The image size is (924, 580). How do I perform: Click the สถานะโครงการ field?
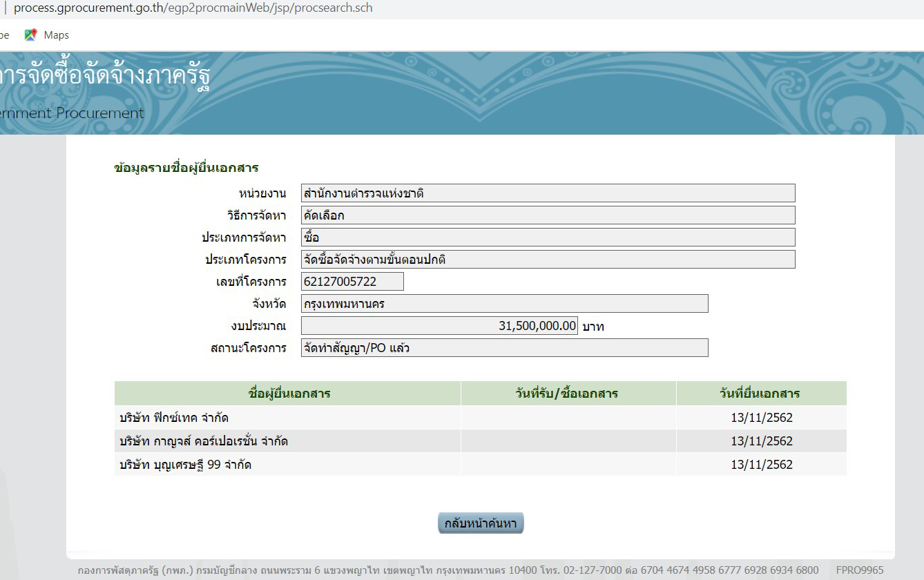tap(504, 348)
